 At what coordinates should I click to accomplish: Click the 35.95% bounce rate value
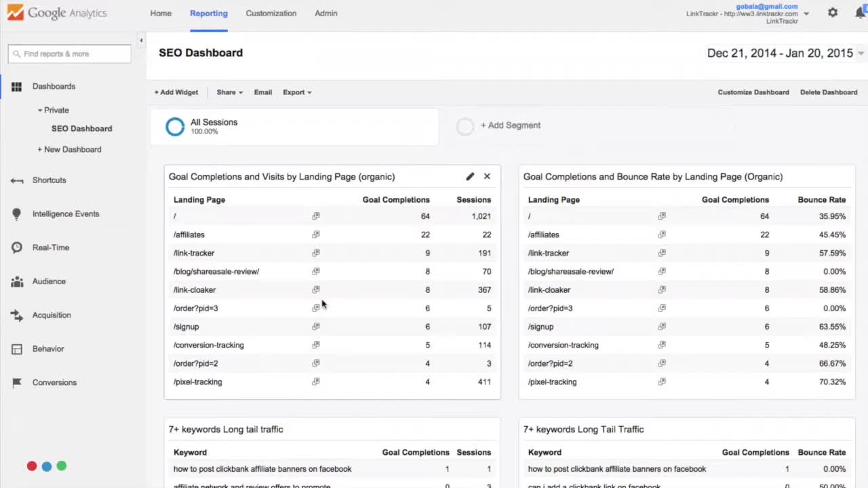(x=832, y=216)
